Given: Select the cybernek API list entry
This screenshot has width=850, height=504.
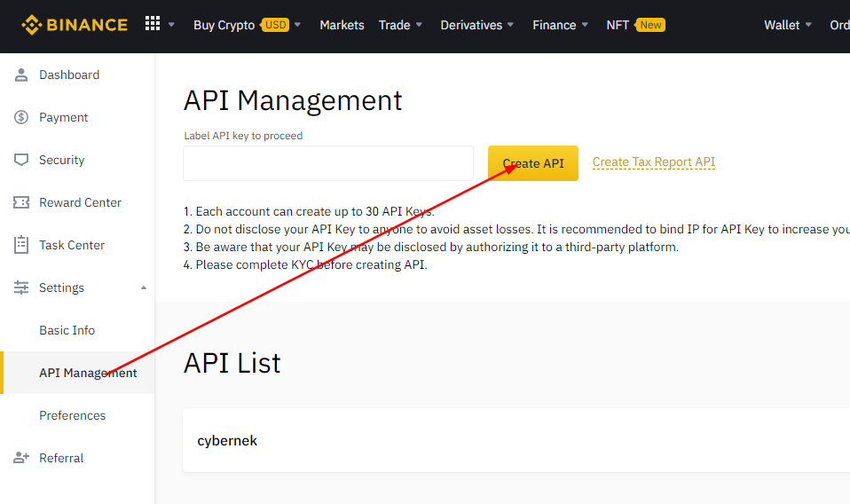Looking at the screenshot, I should tap(227, 440).
